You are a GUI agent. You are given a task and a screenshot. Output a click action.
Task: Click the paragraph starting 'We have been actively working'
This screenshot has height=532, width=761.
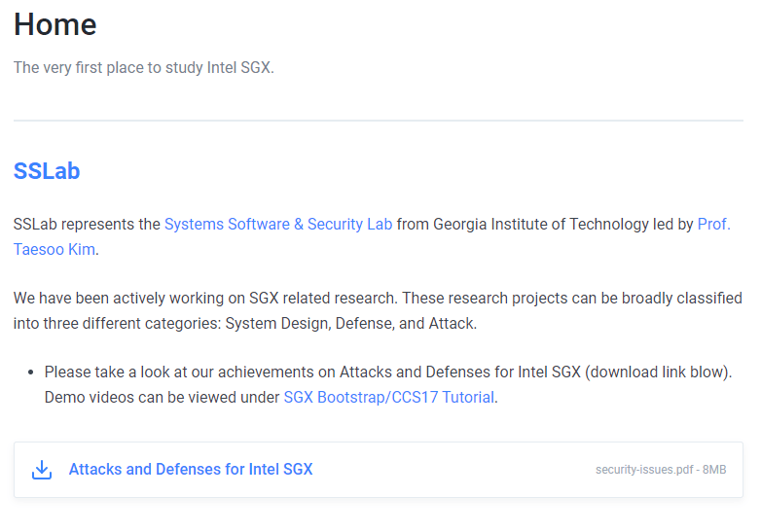click(379, 310)
